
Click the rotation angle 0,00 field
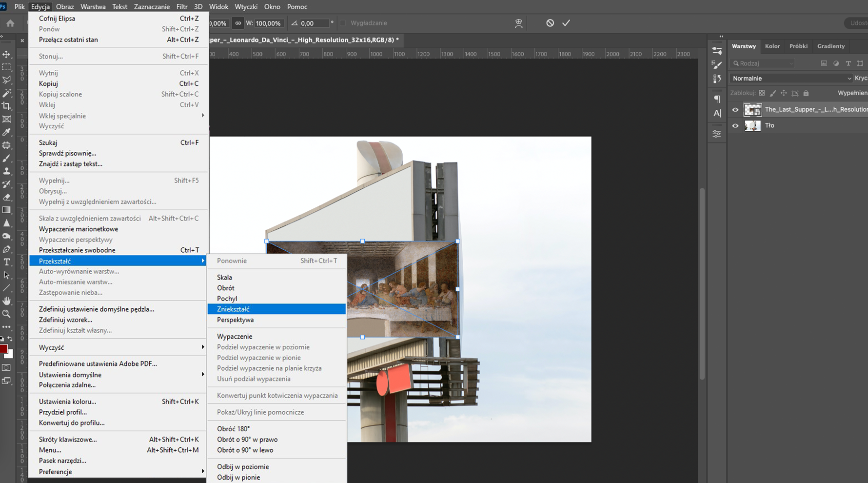314,23
